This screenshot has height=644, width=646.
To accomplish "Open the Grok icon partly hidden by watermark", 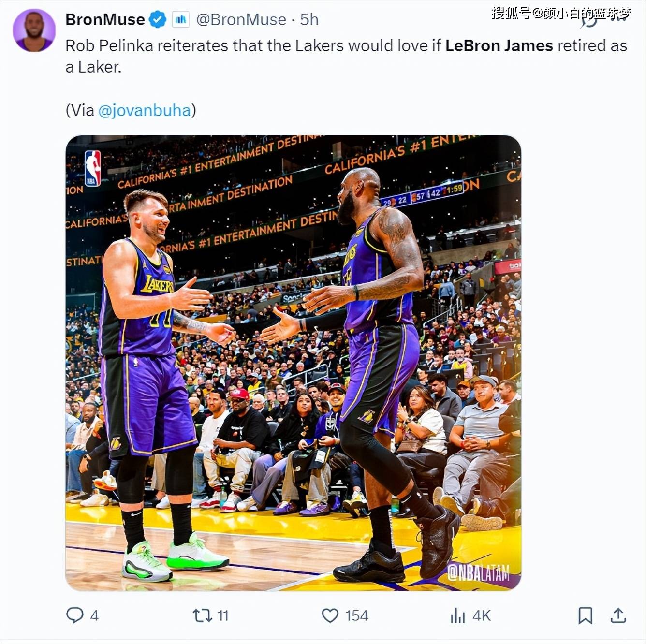I will click(589, 19).
